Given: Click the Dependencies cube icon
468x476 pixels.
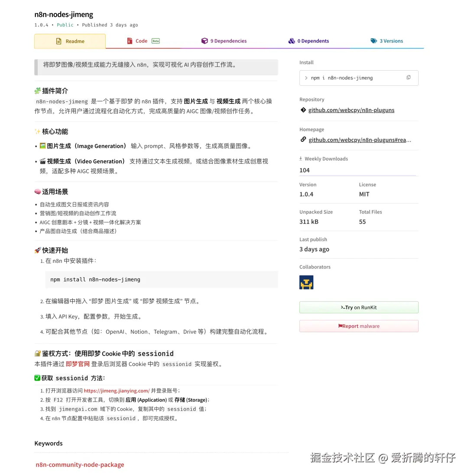Looking at the screenshot, I should coord(205,41).
